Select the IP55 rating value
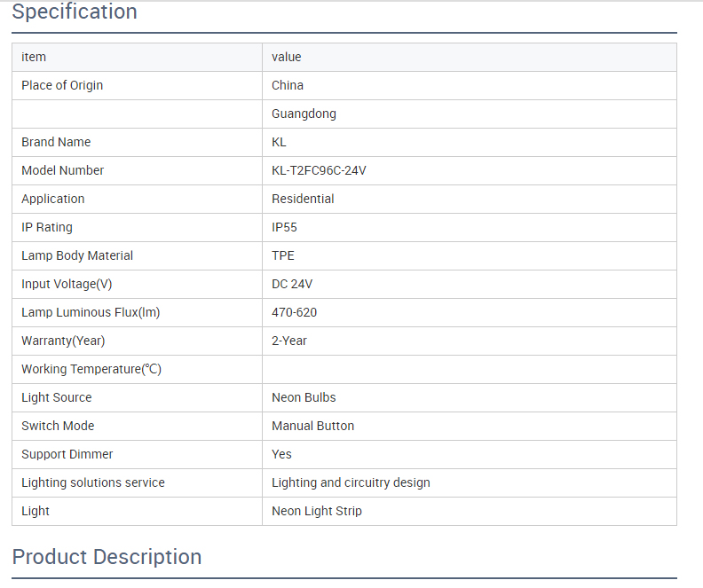Image resolution: width=703 pixels, height=588 pixels. [x=284, y=227]
